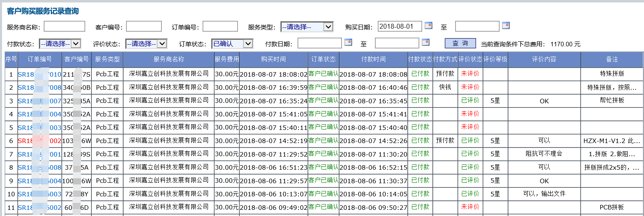
Task: Click into the 服务商名称 input field
Action: tap(64, 27)
